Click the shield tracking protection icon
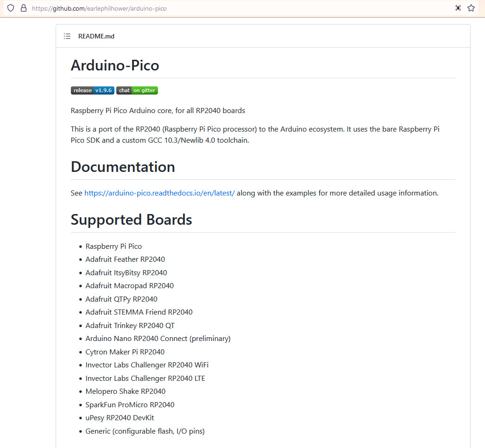Image resolution: width=485 pixels, height=448 pixels. click(x=11, y=8)
